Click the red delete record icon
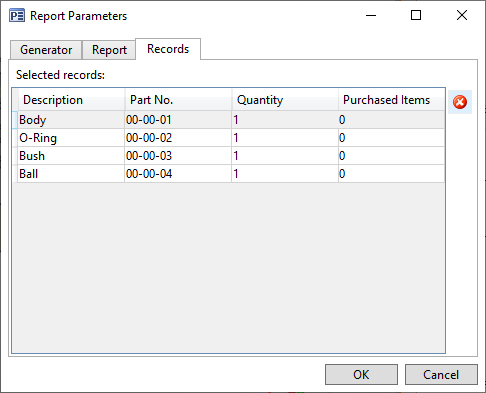Screen dimensions: 486x393 (x=460, y=102)
